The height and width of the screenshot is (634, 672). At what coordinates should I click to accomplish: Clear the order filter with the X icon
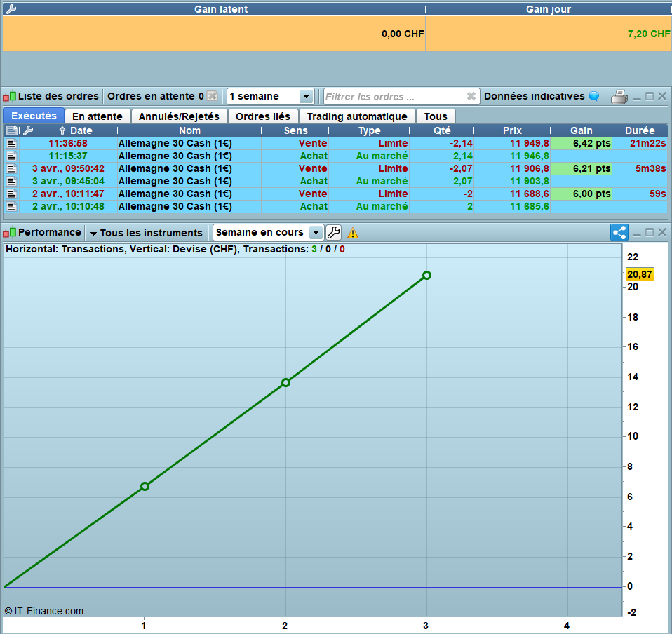[471, 97]
